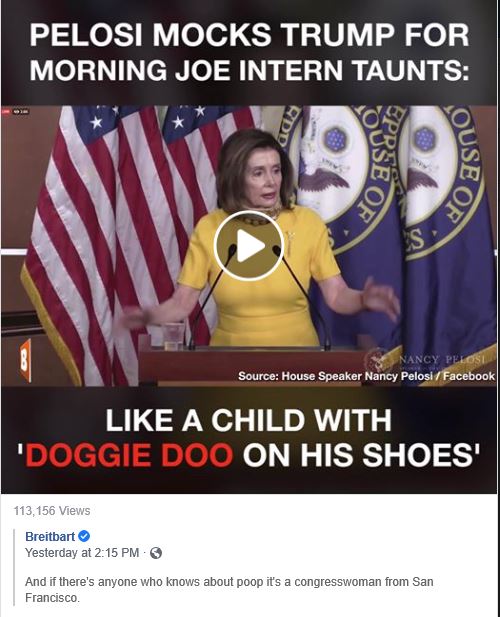Viewport: 500px width, 617px height.
Task: Click the 113,156 Views count
Action: [52, 511]
